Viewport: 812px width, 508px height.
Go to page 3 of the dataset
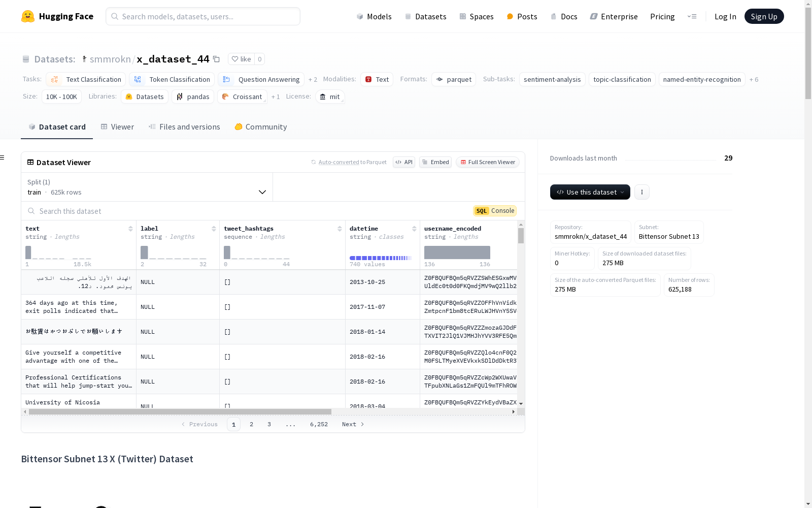point(269,424)
